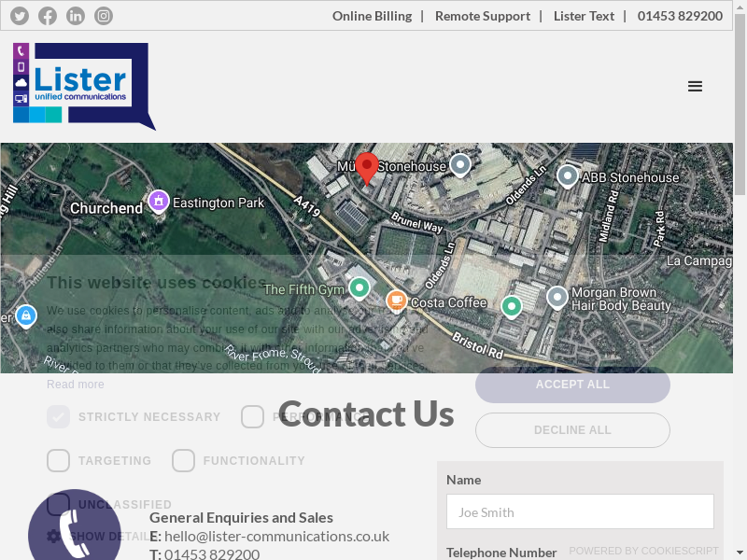Enable the Targeting cookies checkbox
This screenshot has height=560, width=747.
(x=58, y=460)
